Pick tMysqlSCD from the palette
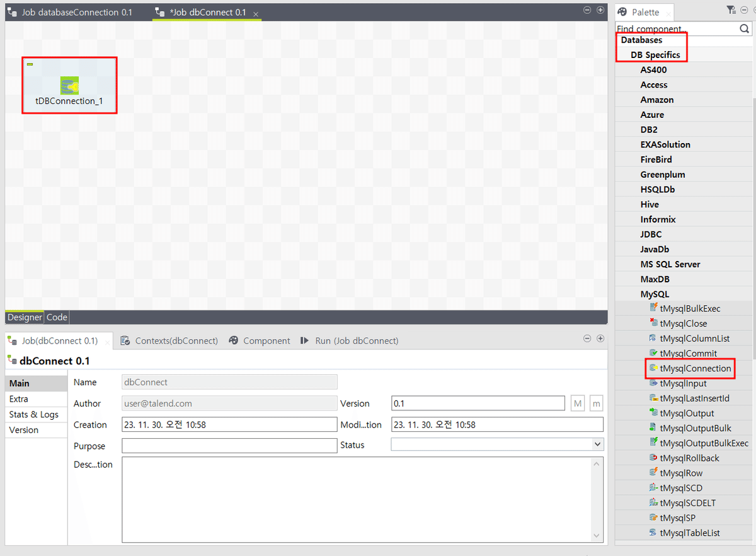This screenshot has height=556, width=756. coord(675,488)
